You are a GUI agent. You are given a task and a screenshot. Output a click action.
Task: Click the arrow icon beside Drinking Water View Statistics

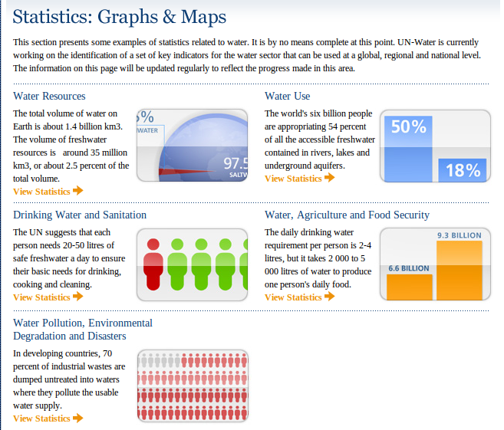78,297
